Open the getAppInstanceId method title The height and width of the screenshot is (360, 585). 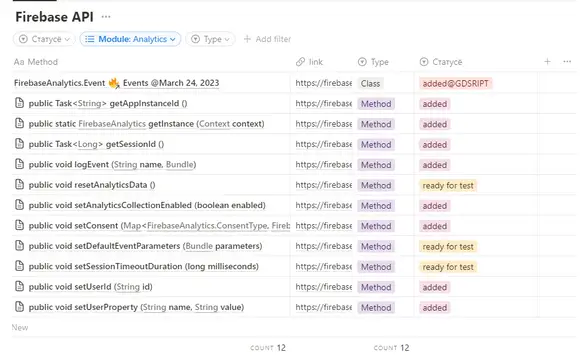(x=108, y=103)
